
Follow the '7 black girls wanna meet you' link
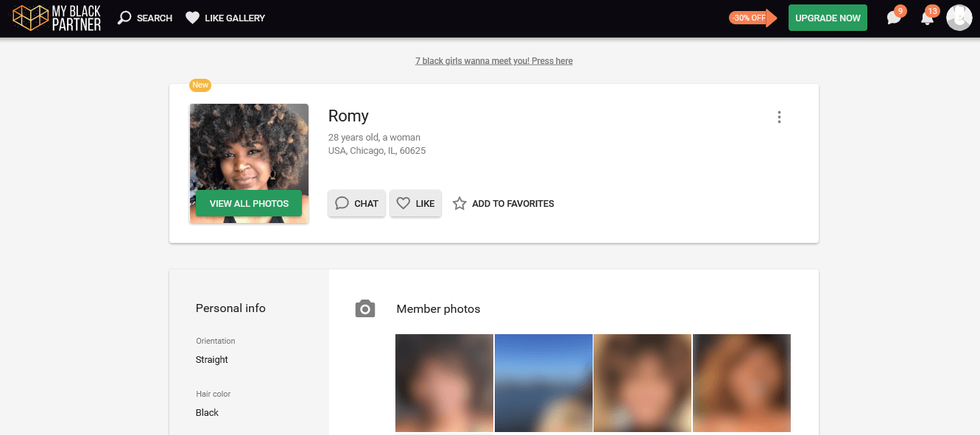pos(494,61)
